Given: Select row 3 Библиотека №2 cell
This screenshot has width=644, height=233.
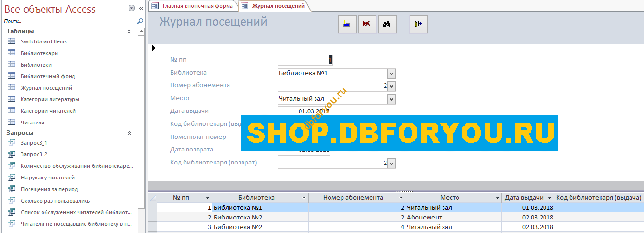Looking at the screenshot, I should point(260,227).
